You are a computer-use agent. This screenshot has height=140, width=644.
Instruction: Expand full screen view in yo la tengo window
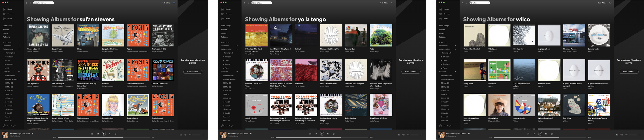click(421, 135)
